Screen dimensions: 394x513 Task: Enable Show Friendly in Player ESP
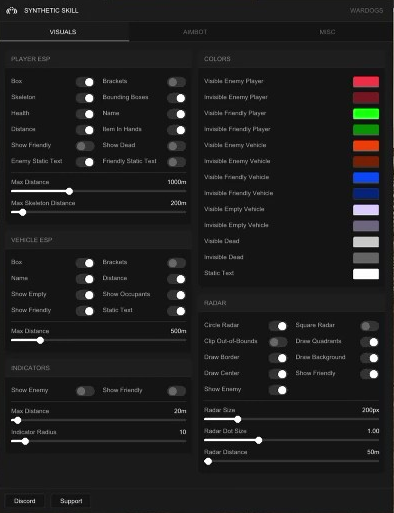[85, 146]
